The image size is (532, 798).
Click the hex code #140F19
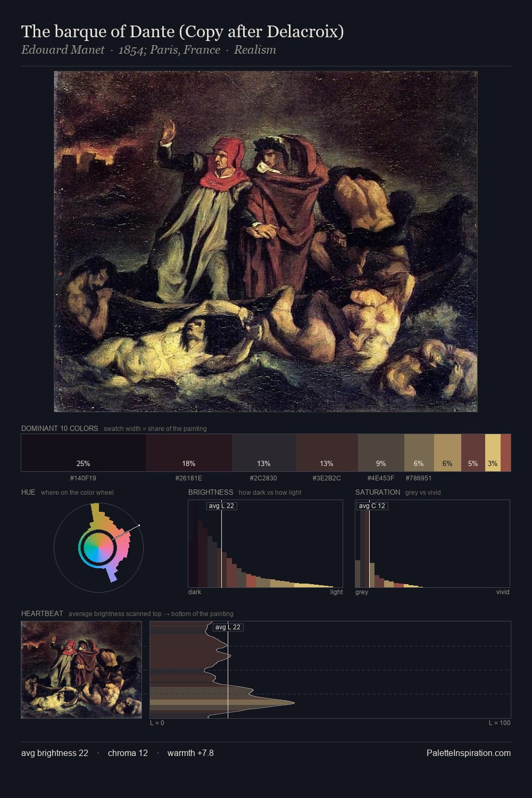[84, 478]
